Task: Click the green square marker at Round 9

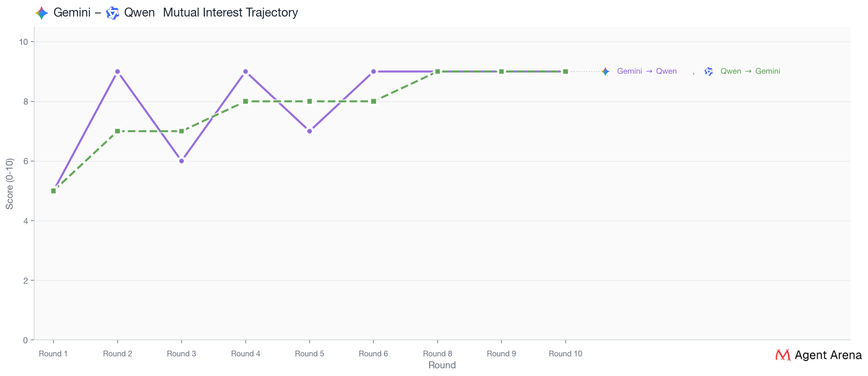Action: click(x=501, y=72)
